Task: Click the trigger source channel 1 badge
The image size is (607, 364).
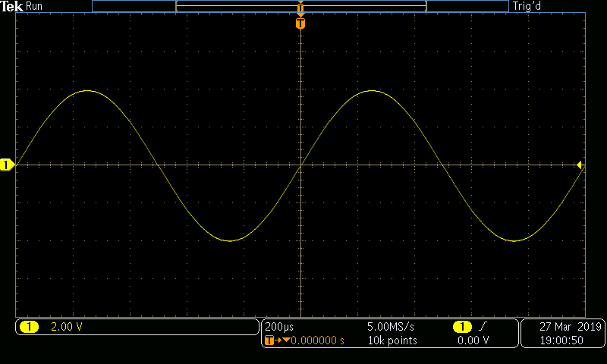Action: coord(461,327)
